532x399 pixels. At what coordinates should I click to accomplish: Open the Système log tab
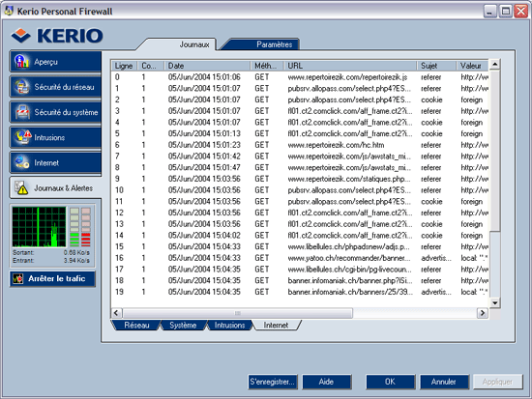click(x=183, y=326)
